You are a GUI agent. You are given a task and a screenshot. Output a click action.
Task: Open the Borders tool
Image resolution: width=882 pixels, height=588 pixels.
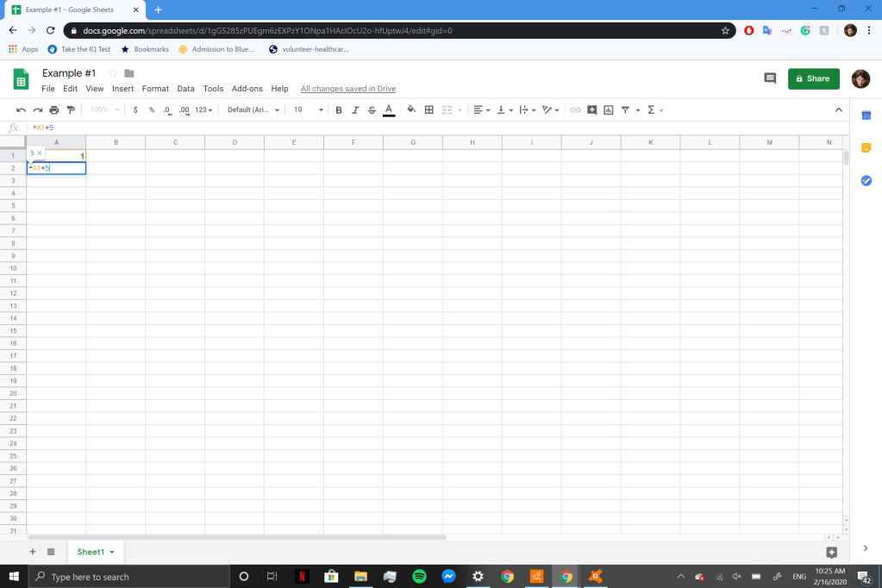click(428, 109)
